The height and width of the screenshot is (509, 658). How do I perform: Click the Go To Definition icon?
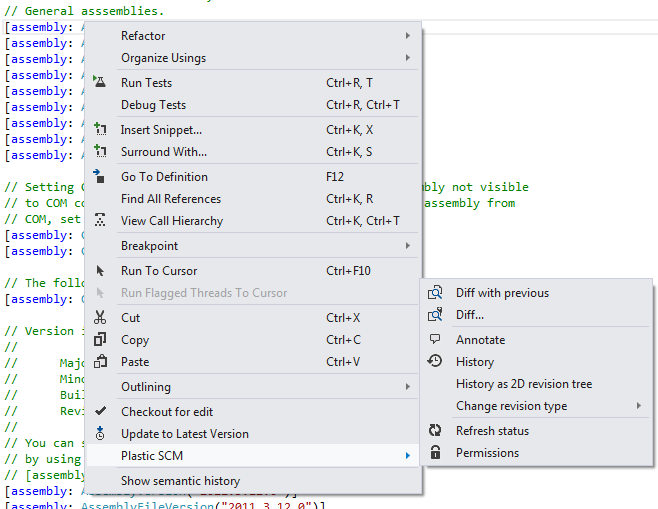coord(100,177)
